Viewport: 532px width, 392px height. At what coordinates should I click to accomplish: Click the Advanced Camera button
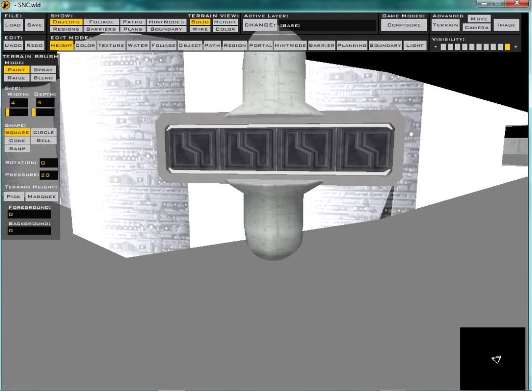coord(477,28)
